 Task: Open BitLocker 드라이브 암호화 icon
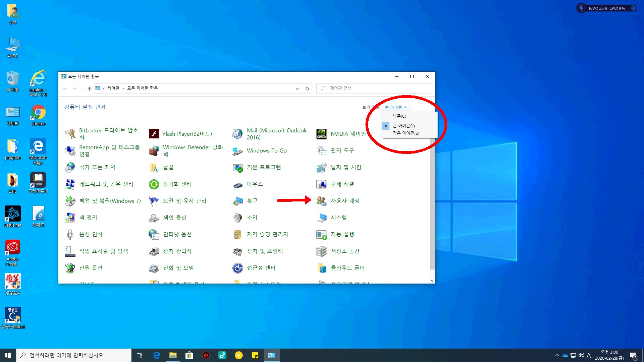pos(70,134)
